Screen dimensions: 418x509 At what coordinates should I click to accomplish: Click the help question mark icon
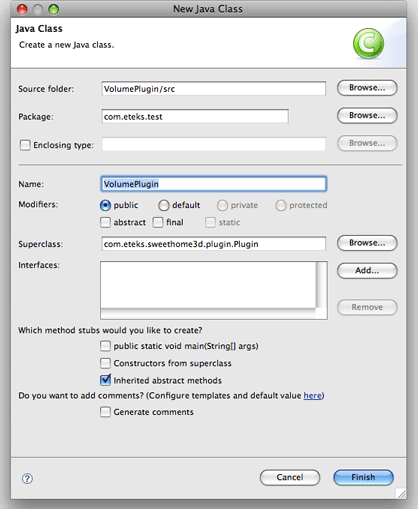coord(27,479)
